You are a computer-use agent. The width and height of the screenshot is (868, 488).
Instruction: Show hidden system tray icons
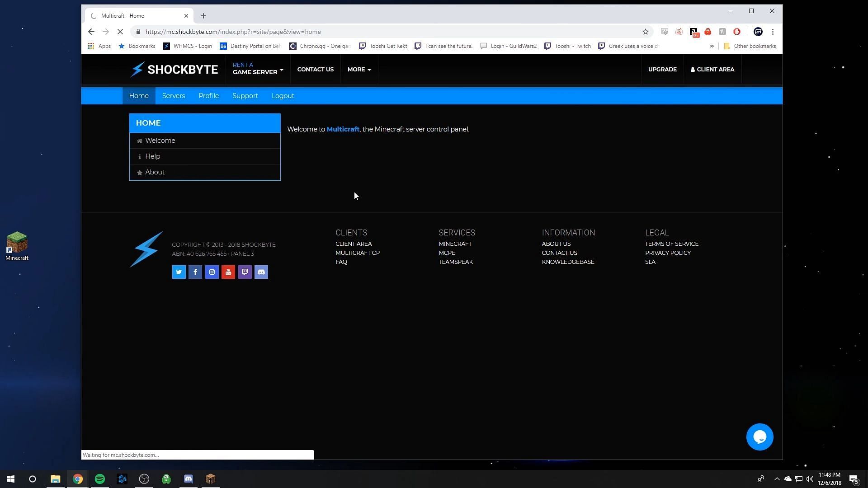777,479
